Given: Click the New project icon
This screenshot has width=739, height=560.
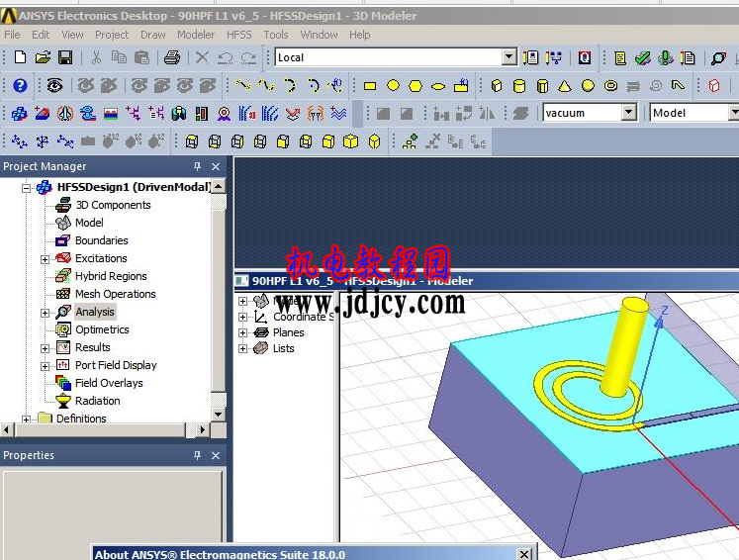Looking at the screenshot, I should (20, 57).
